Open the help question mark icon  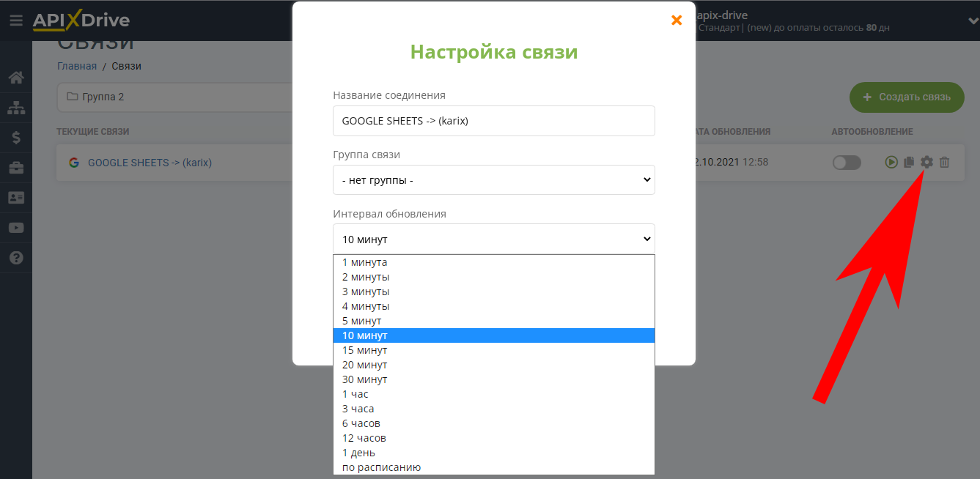[16, 258]
